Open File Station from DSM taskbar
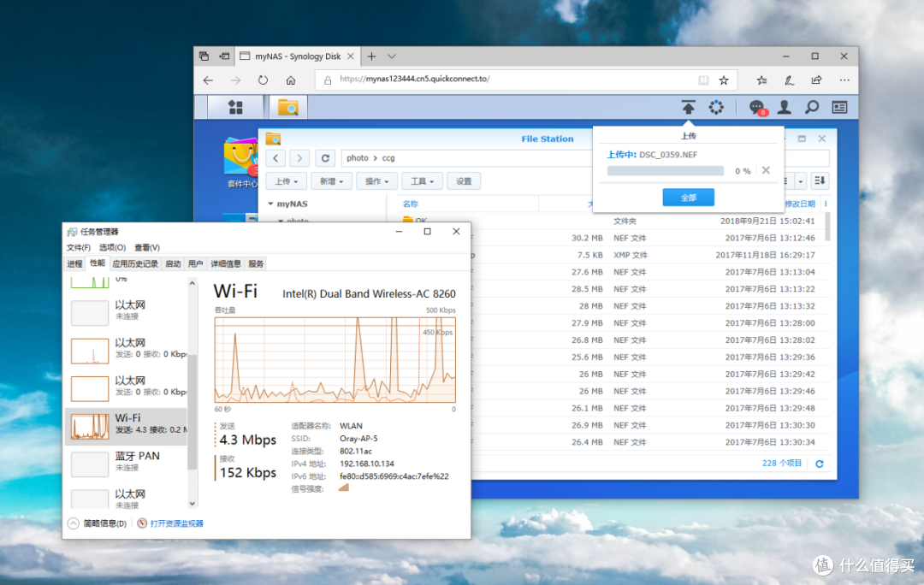 pyautogui.click(x=288, y=107)
